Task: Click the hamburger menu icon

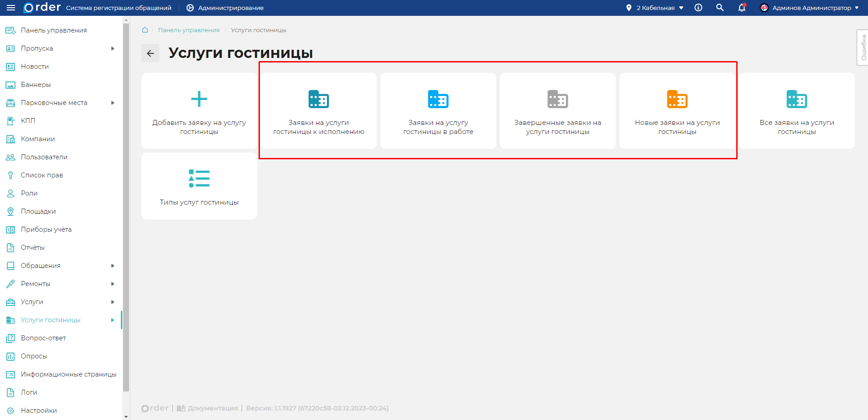Action: [11, 8]
